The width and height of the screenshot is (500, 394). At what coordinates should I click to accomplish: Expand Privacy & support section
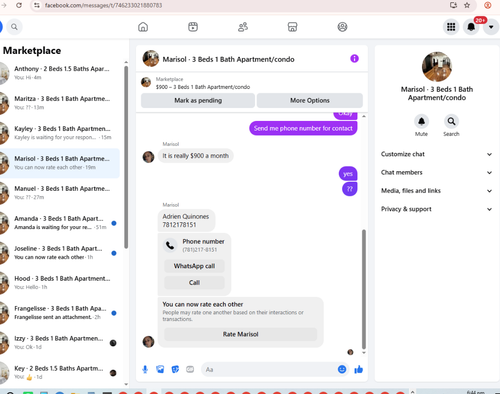[x=437, y=209]
